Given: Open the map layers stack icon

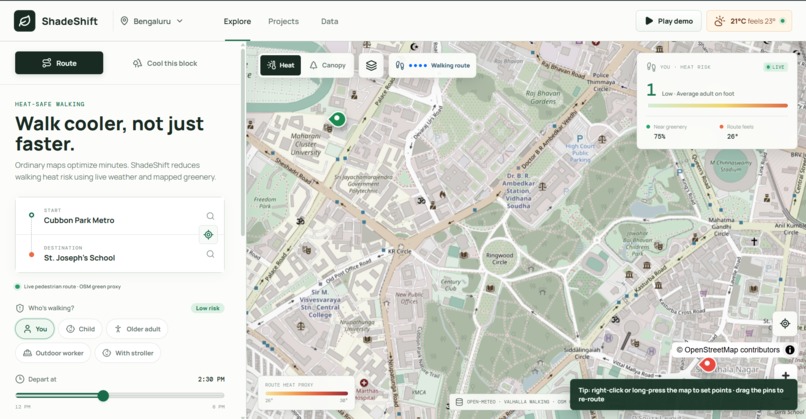Looking at the screenshot, I should [371, 65].
